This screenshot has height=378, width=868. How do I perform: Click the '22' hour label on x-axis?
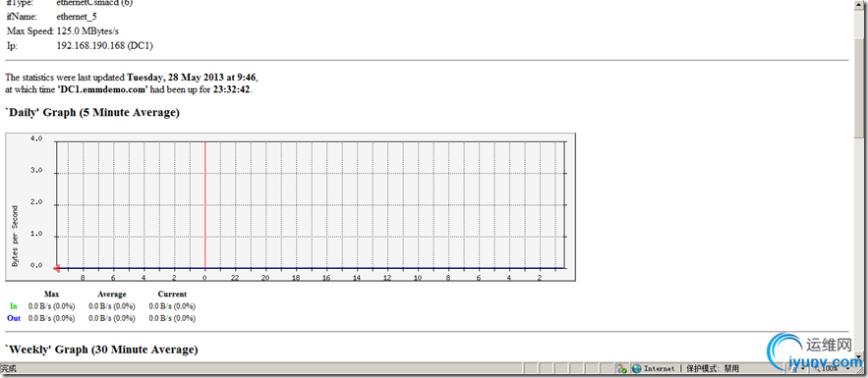coord(235,278)
